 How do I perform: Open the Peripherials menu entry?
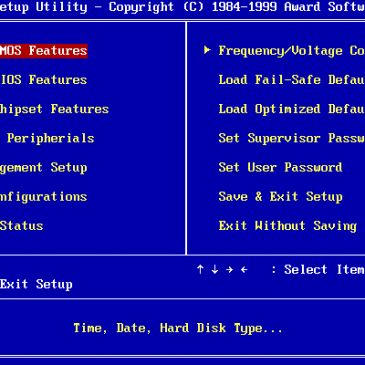point(51,138)
